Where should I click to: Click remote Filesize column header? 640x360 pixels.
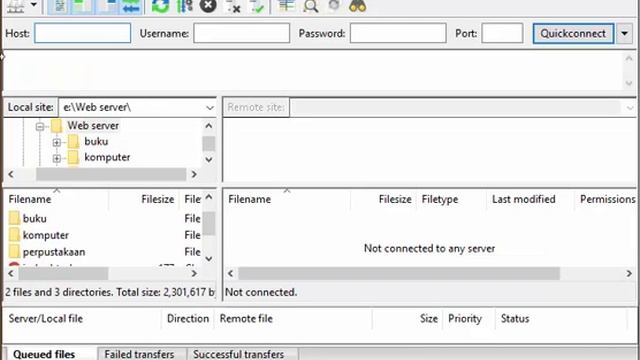(383, 199)
